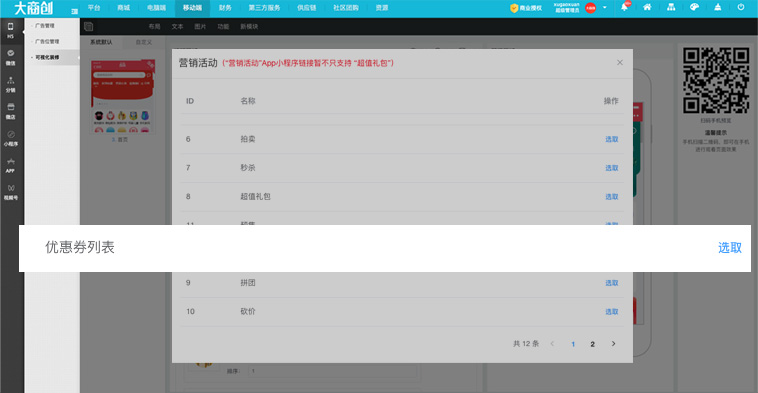Image resolution: width=758 pixels, height=393 pixels.
Task: Click 新模块 in the editor toolbar
Action: 249,27
